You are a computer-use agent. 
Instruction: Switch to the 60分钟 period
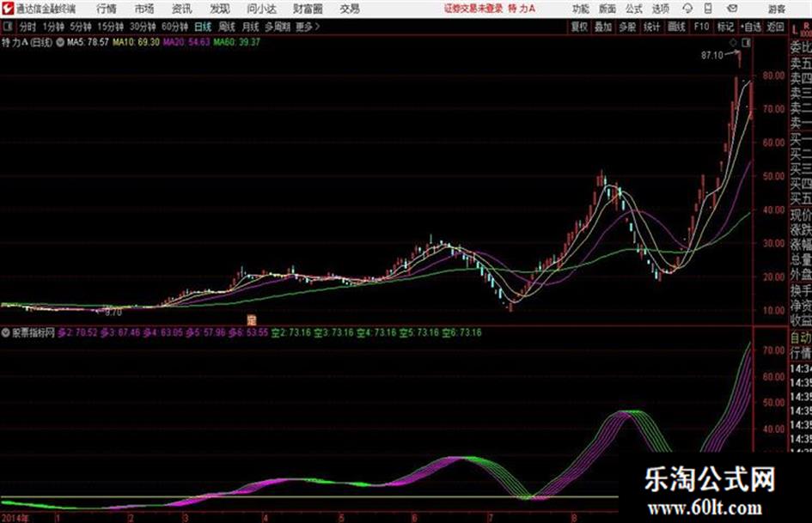coord(175,27)
